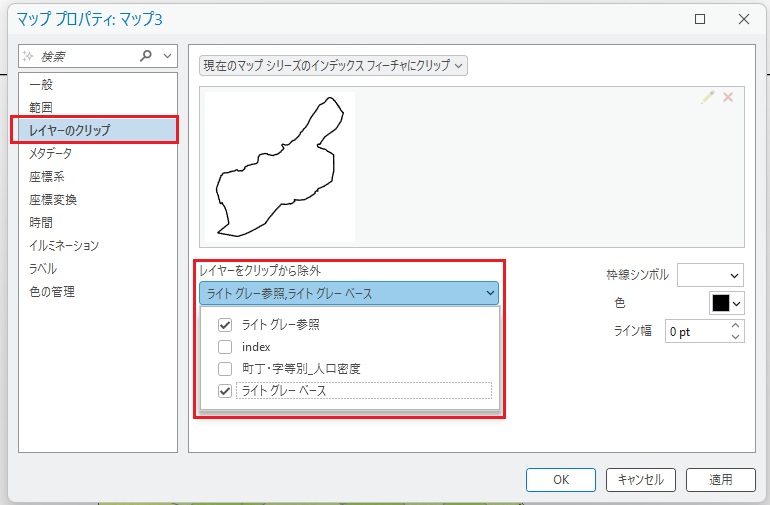Enable the index layer checkbox
Screen dimensions: 770x505
pos(225,347)
